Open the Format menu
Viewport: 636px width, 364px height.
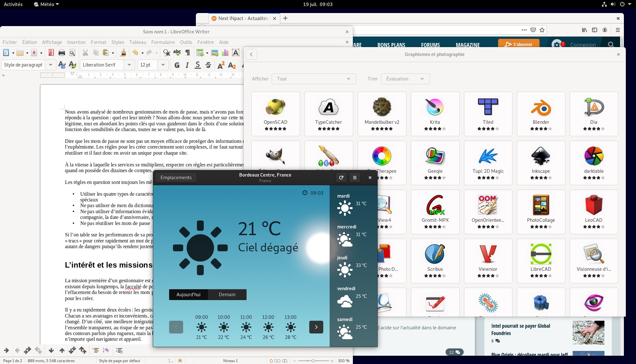(x=98, y=42)
